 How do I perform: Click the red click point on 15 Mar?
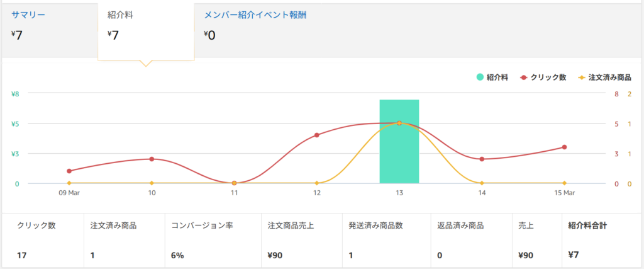click(564, 147)
